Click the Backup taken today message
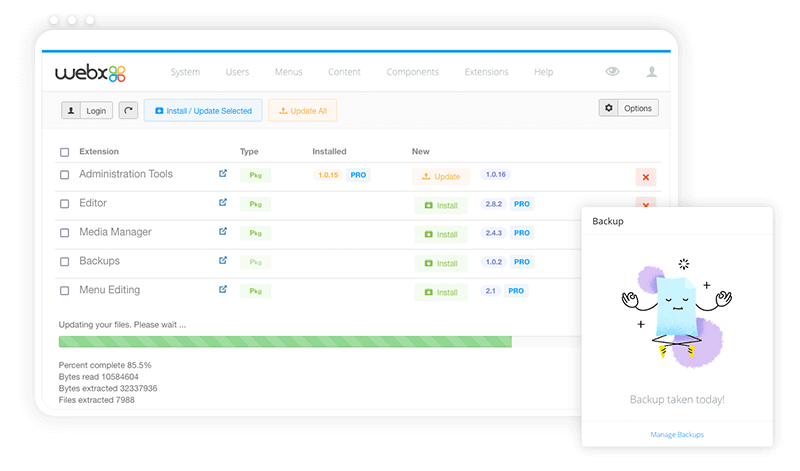 click(677, 400)
